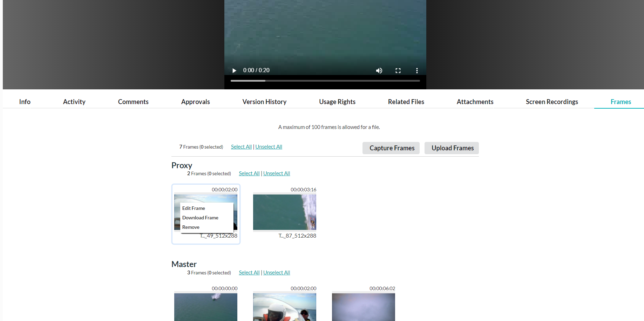
Task: Open video player more options menu
Action: tap(417, 70)
